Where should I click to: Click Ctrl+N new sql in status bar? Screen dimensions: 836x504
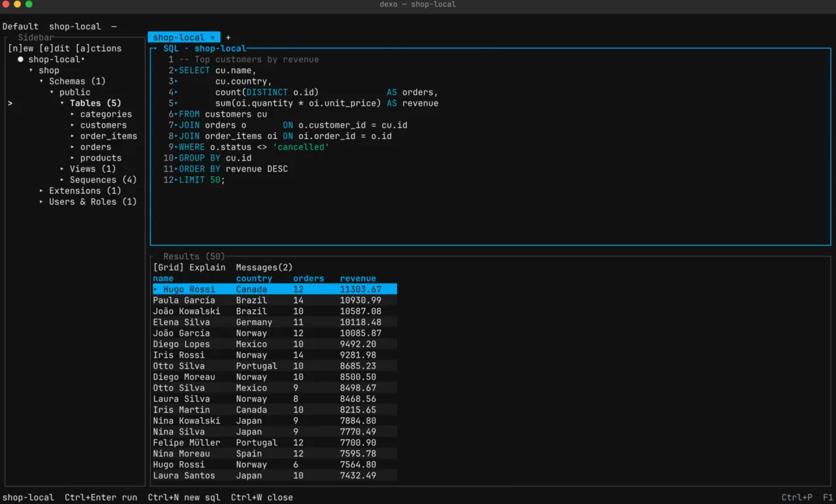click(x=184, y=497)
